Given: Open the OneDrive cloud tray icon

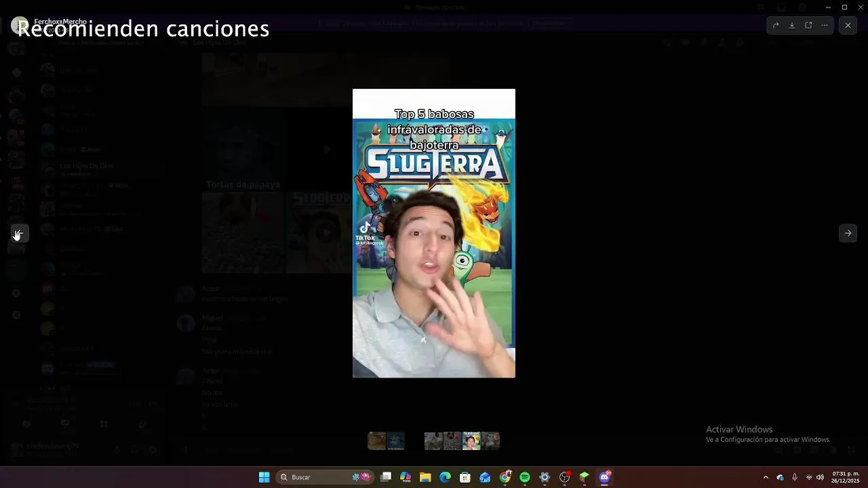Looking at the screenshot, I should point(780,477).
